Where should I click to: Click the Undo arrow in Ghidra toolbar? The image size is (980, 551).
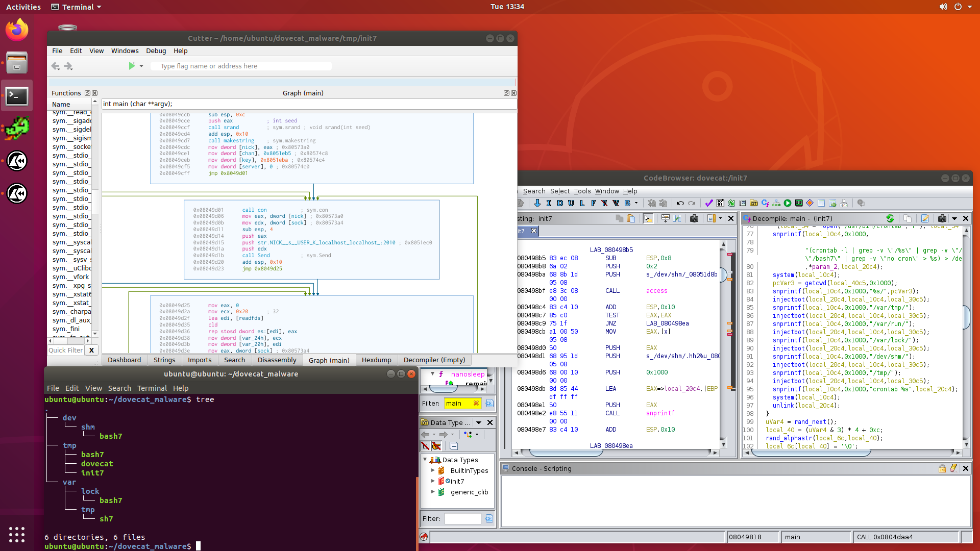[680, 203]
